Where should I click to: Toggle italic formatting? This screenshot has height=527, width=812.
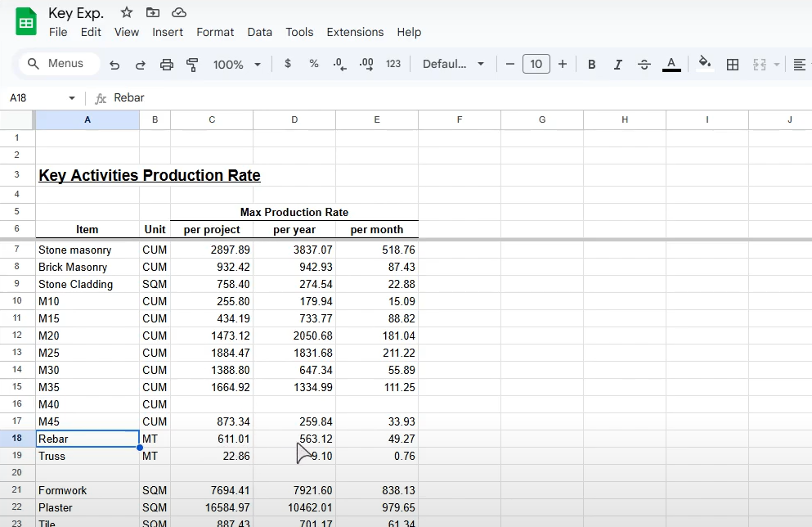click(x=618, y=64)
